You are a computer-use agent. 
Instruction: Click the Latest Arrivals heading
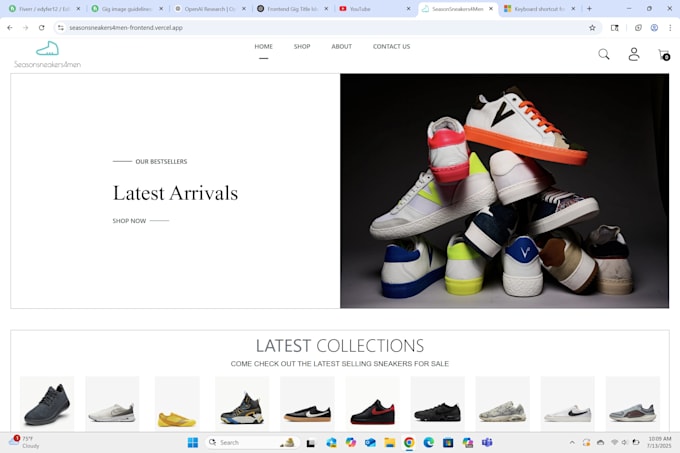pyautogui.click(x=175, y=193)
